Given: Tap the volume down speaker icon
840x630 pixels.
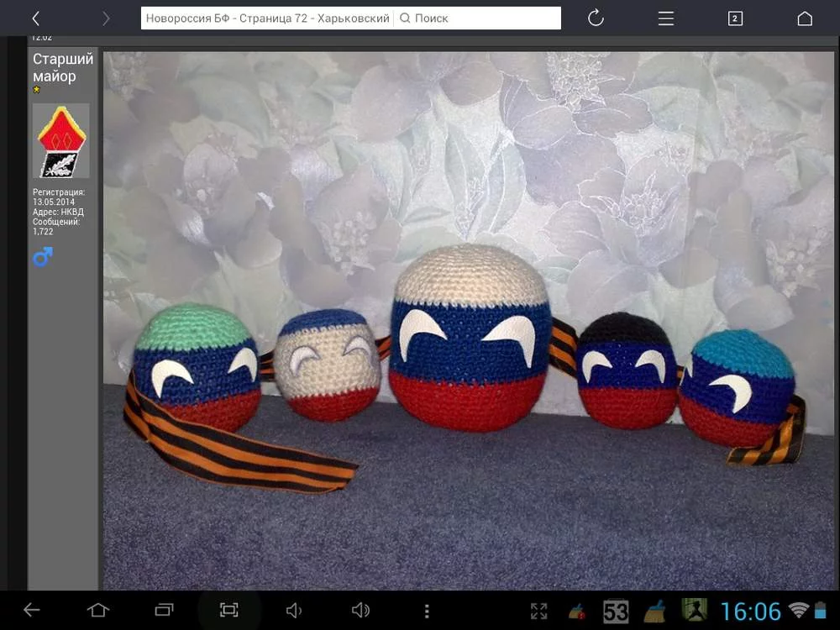Looking at the screenshot, I should [293, 610].
